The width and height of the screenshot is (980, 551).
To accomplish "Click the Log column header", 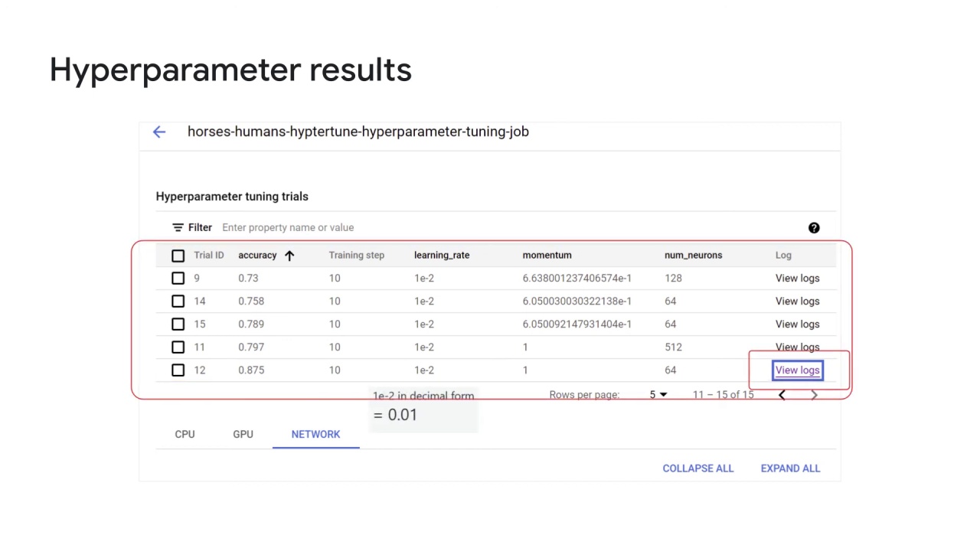I will (x=783, y=256).
